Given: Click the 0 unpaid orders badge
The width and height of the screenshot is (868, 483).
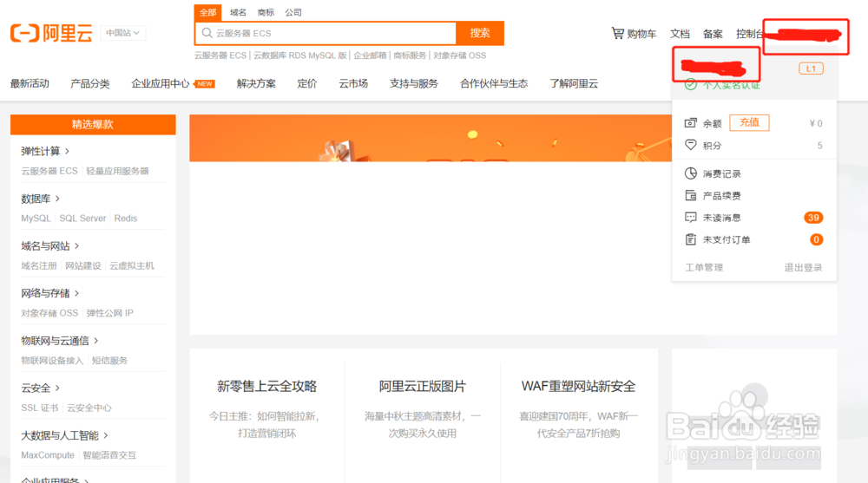Looking at the screenshot, I should [x=816, y=239].
